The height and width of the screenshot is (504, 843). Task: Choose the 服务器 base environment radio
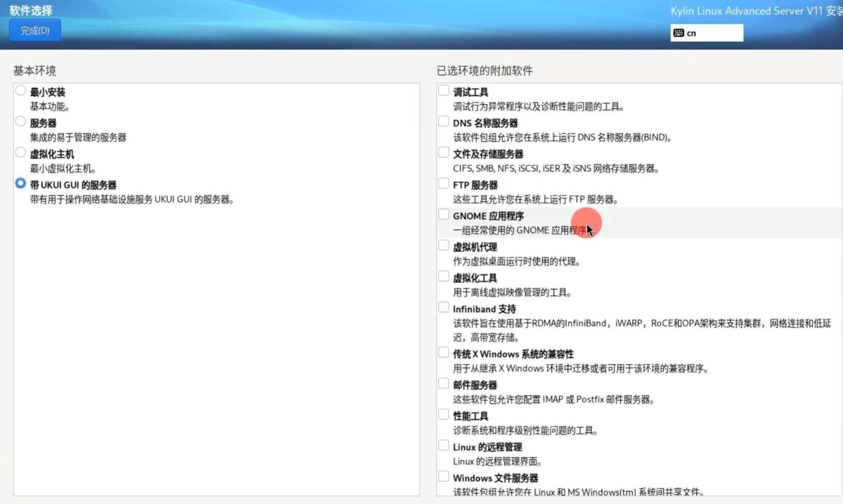click(20, 122)
